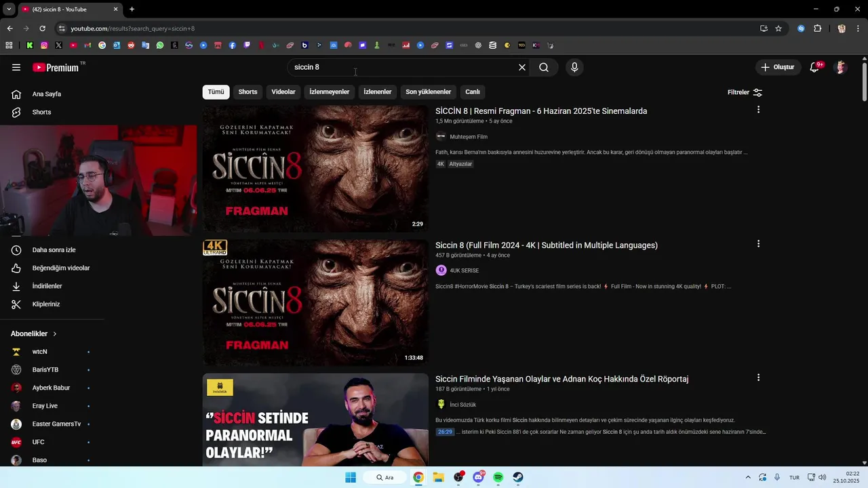
Task: Open the account avatar menu
Action: (x=841, y=67)
